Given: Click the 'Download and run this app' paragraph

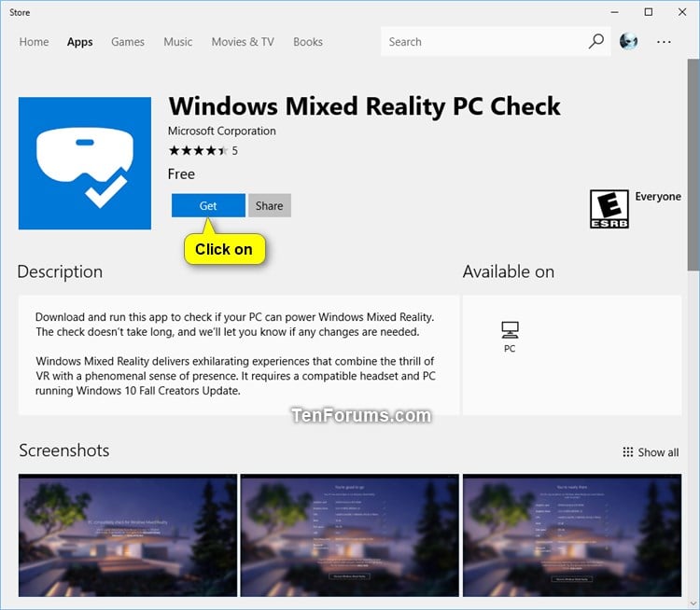Looking at the screenshot, I should pyautogui.click(x=235, y=325).
